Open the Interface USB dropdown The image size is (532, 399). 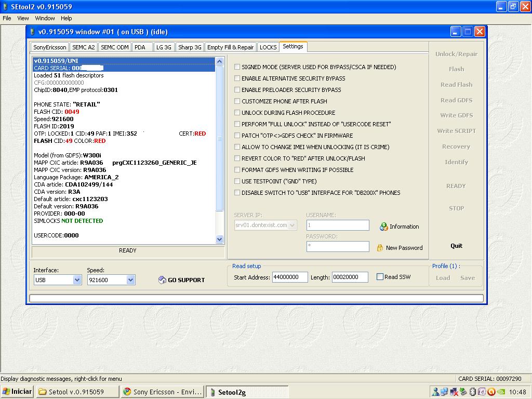pyautogui.click(x=77, y=280)
